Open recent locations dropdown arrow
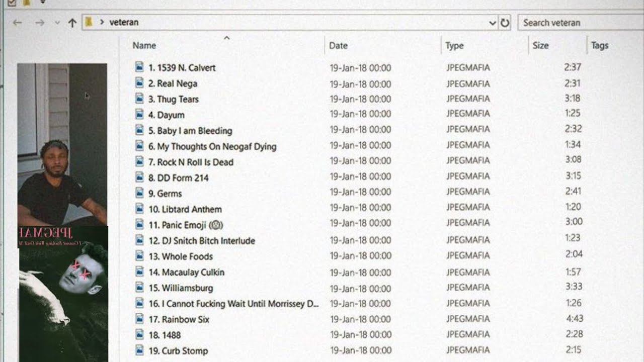This screenshot has width=644, height=362. [x=57, y=23]
